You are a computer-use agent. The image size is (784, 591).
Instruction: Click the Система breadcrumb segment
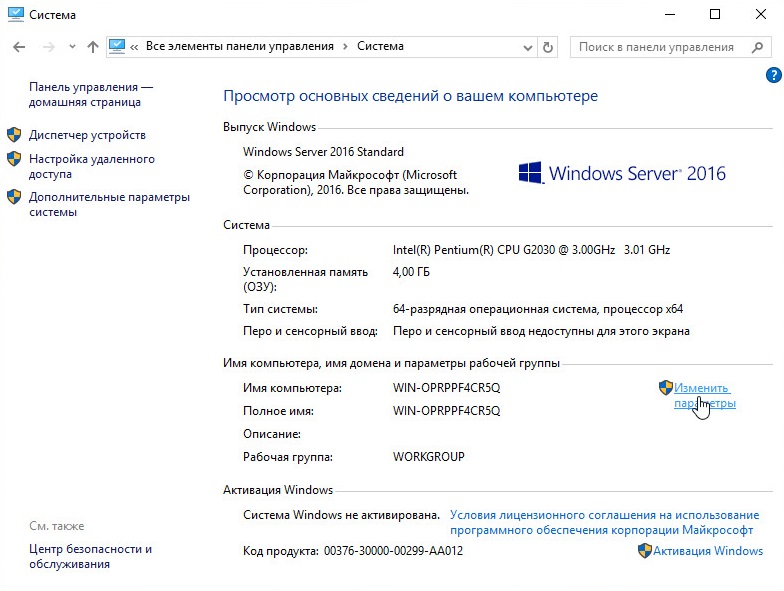coord(380,46)
